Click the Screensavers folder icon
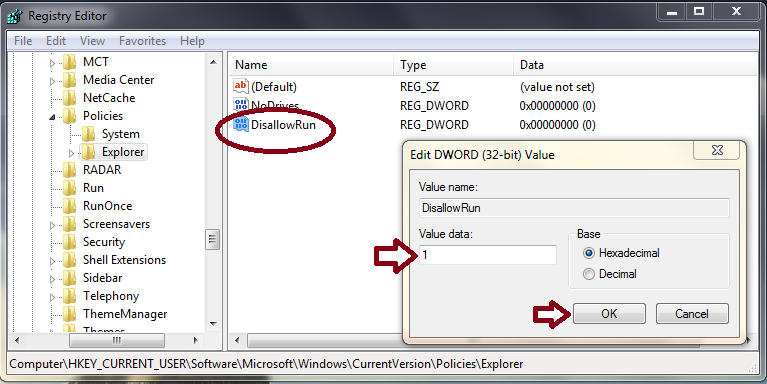The width and height of the screenshot is (767, 384). click(x=70, y=225)
